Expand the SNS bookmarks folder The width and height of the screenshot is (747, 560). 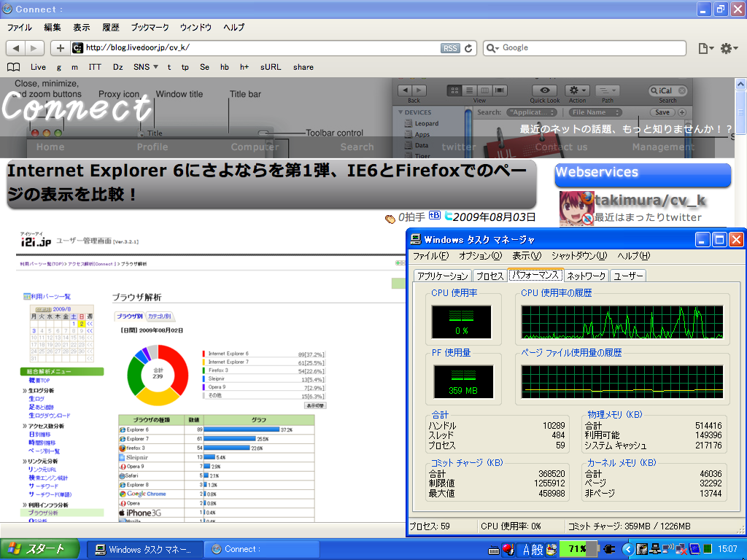[145, 67]
